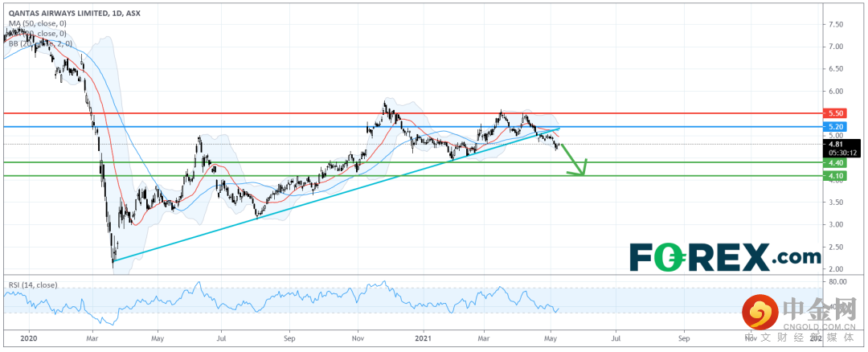The image size is (868, 352).
Task: Click the Jul 2021 date axis label
Action: coord(615,337)
